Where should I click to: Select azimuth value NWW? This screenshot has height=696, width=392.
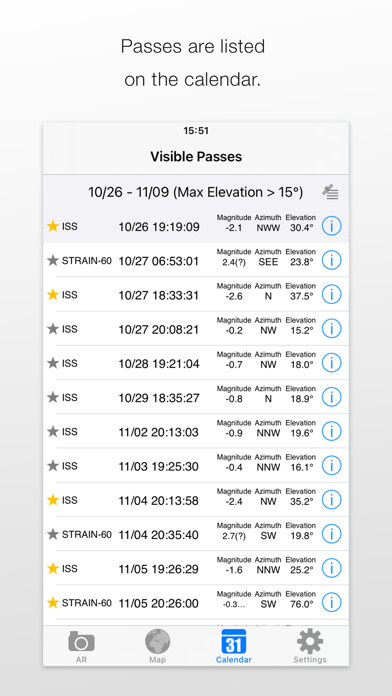[x=268, y=228]
